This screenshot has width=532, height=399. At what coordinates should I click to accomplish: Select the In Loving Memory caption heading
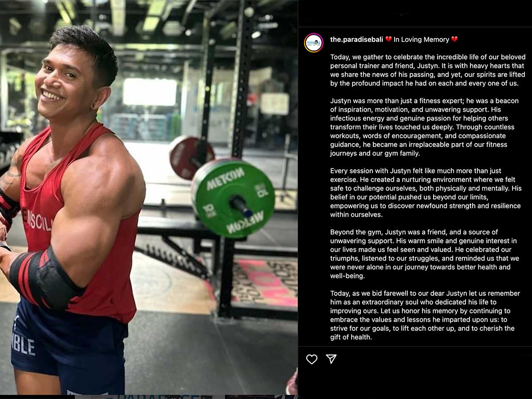pos(421,39)
